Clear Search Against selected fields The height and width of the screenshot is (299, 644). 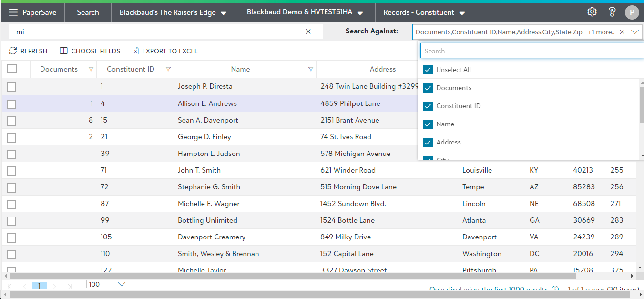622,32
